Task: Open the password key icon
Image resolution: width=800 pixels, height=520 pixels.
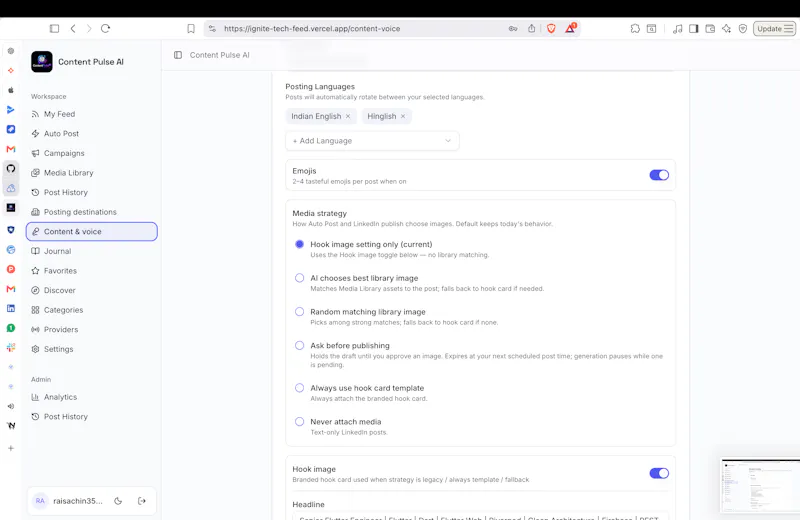Action: (513, 29)
